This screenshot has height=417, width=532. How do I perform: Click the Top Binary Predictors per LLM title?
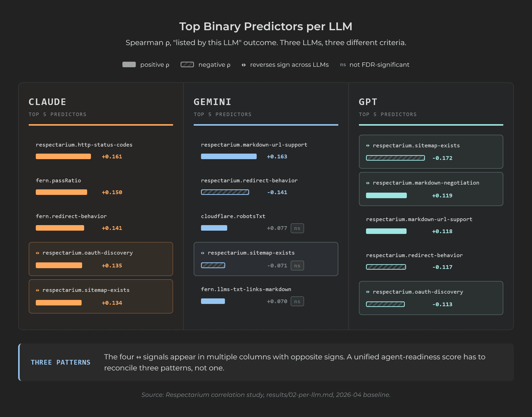pyautogui.click(x=266, y=26)
